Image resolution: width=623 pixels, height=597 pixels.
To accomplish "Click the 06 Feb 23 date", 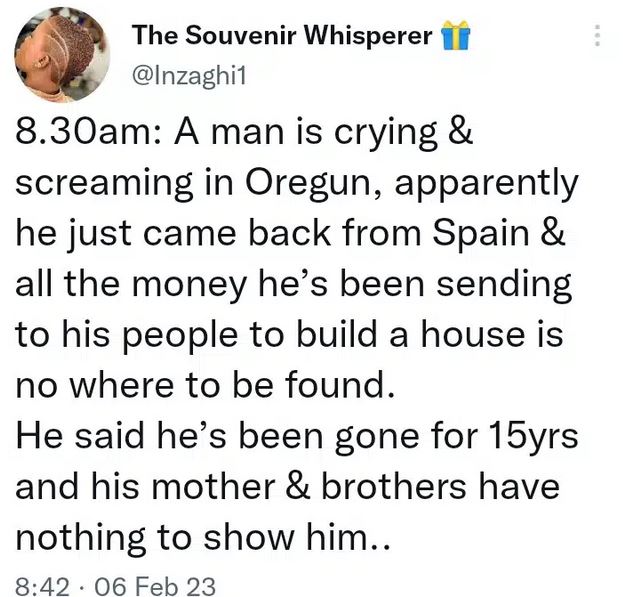I will (x=159, y=584).
